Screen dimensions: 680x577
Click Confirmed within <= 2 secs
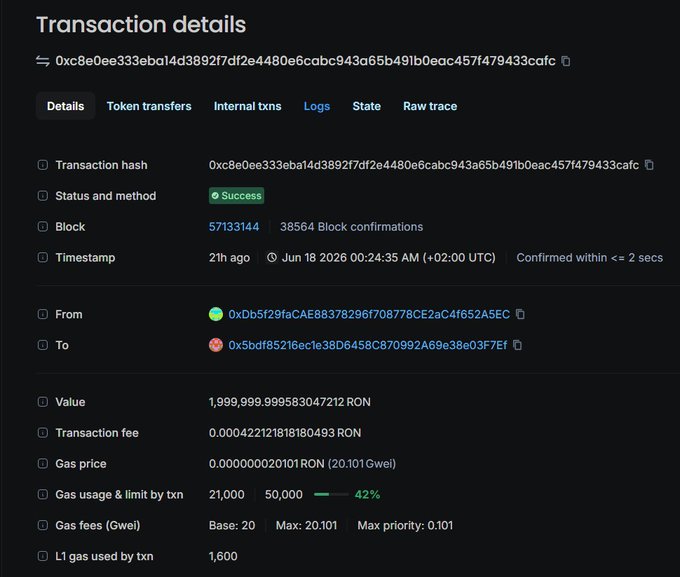pyautogui.click(x=589, y=257)
